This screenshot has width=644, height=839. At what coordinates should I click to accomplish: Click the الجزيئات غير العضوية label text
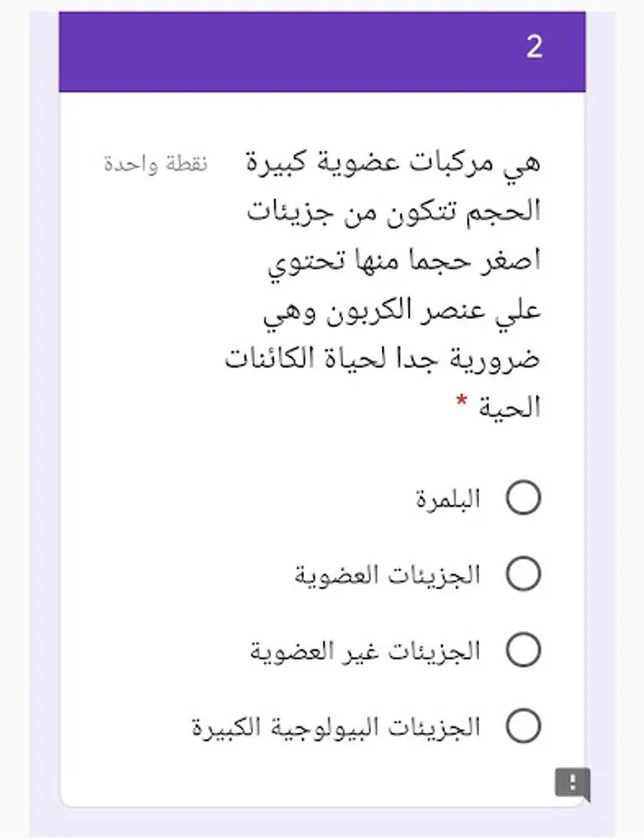coord(365,652)
